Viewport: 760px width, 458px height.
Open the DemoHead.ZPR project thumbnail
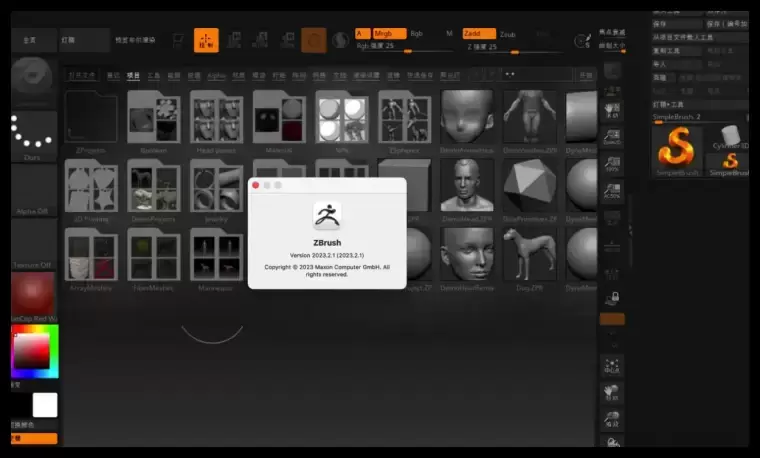point(467,190)
